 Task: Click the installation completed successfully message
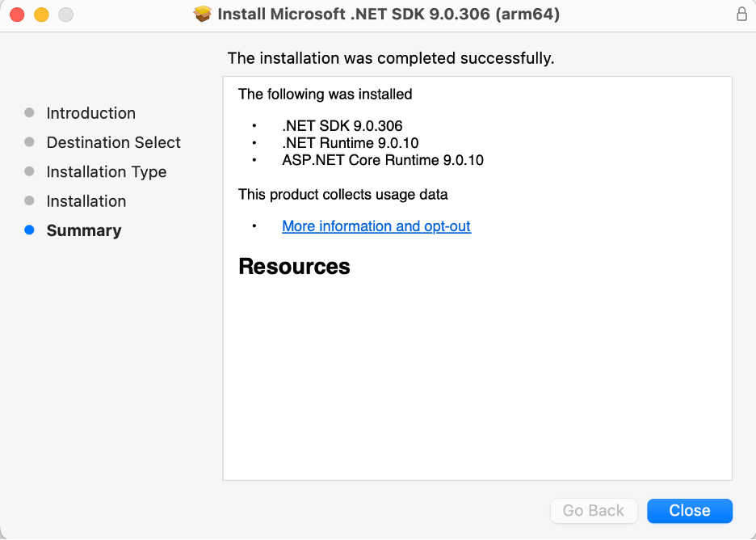coord(391,58)
